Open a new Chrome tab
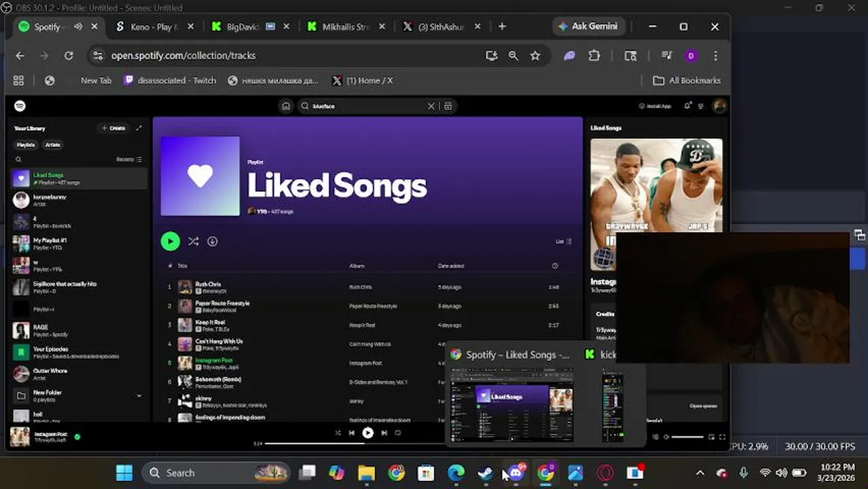The image size is (868, 489). (502, 26)
